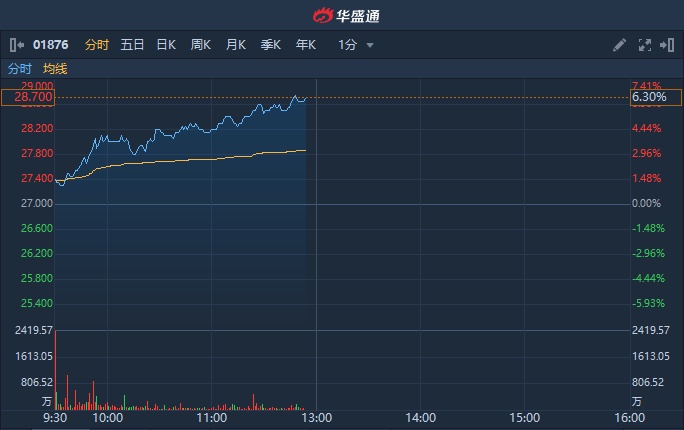Screen dimensions: 684x430
Task: Click the collapse panel icon beside 01876
Action: [17, 45]
